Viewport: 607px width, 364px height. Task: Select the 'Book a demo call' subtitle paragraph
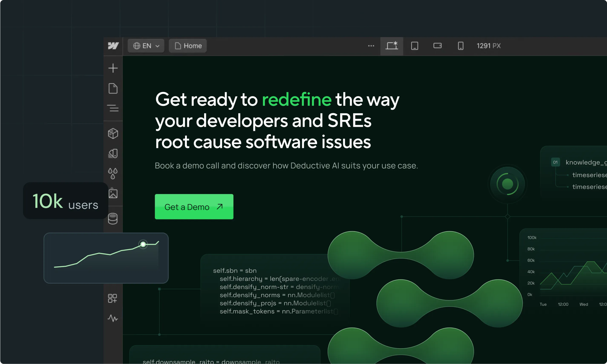[x=286, y=166]
